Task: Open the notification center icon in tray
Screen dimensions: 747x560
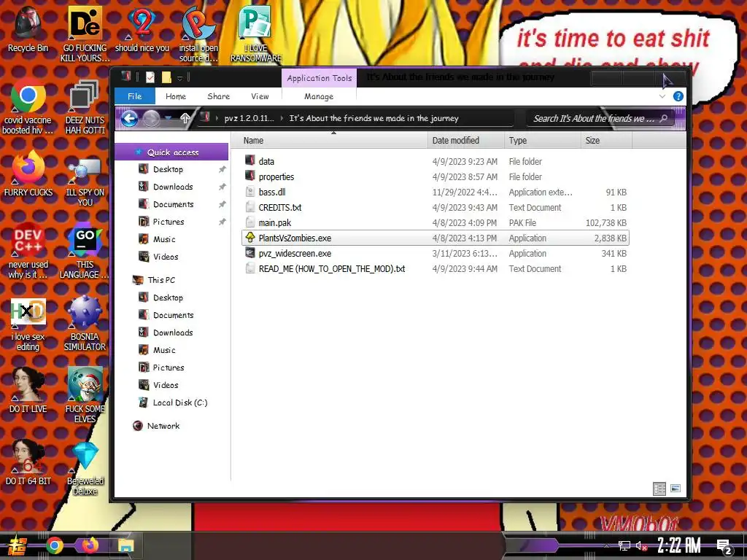Action: point(724,546)
